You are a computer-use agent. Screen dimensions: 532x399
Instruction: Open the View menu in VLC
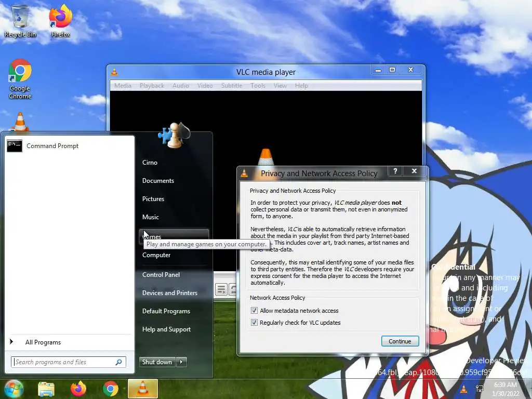click(280, 86)
